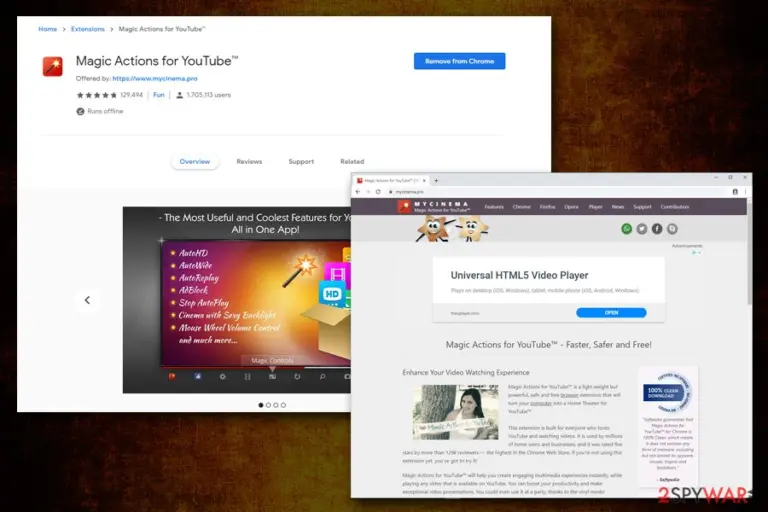Click the browser vertical scrollbar
Image resolution: width=768 pixels, height=512 pixels.
click(749, 251)
